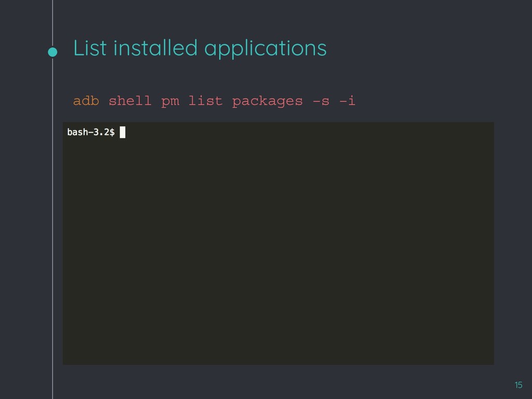Click the bash-3.2$ prompt in the terminal
This screenshot has height=399, width=532.
91,132
